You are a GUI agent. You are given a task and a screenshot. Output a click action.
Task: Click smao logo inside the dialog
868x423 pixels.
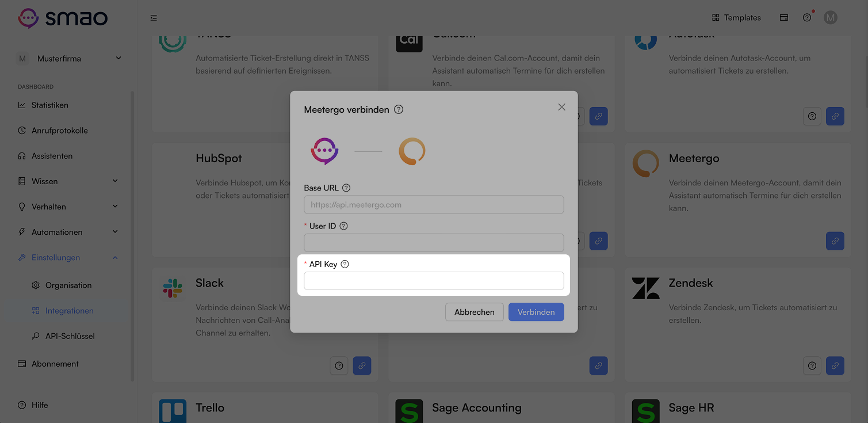click(324, 151)
